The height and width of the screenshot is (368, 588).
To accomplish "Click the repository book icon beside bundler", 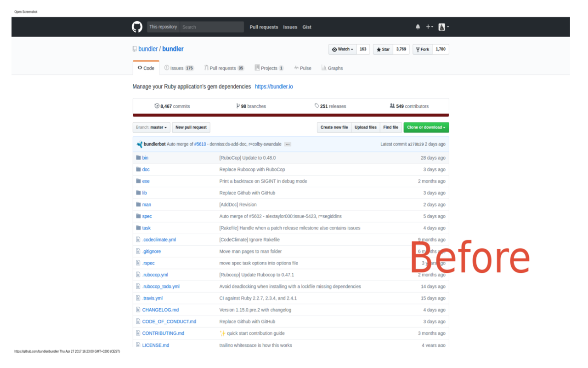I will pyautogui.click(x=135, y=49).
